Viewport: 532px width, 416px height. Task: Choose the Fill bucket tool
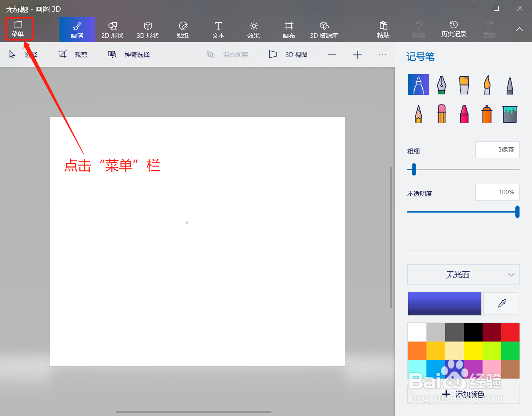[510, 113]
